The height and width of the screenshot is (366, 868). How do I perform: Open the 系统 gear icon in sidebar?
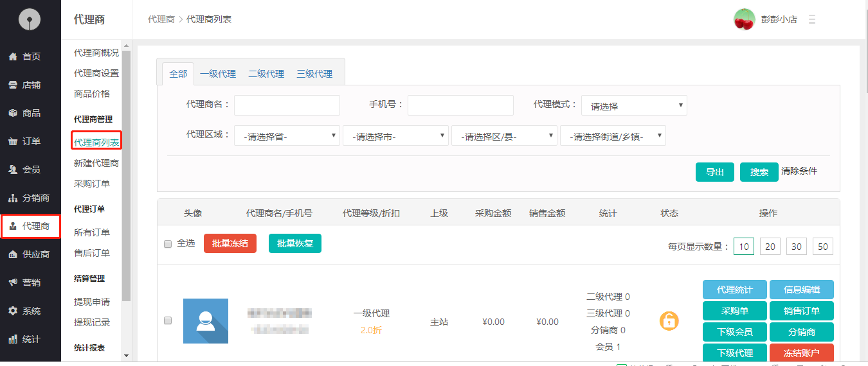click(x=12, y=311)
